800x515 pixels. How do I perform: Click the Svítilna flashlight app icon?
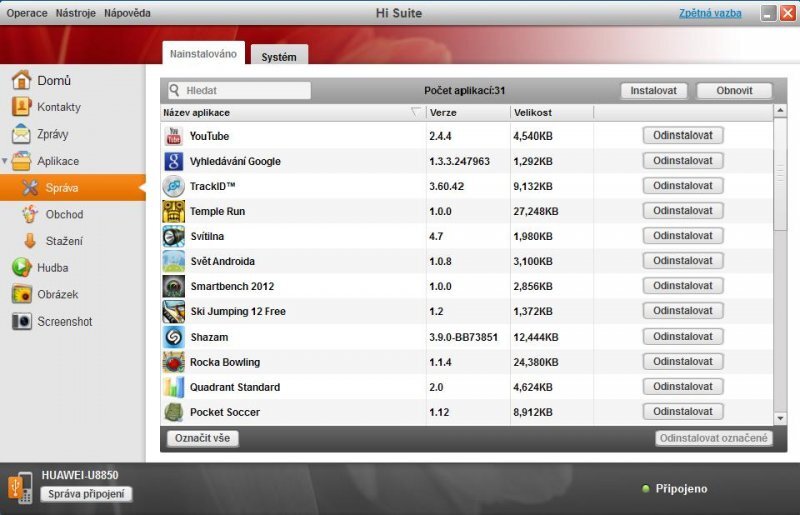point(173,236)
